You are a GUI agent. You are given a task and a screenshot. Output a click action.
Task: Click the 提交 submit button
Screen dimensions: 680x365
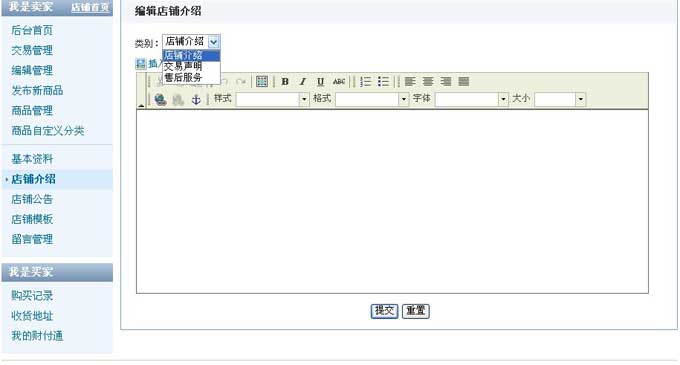point(384,311)
